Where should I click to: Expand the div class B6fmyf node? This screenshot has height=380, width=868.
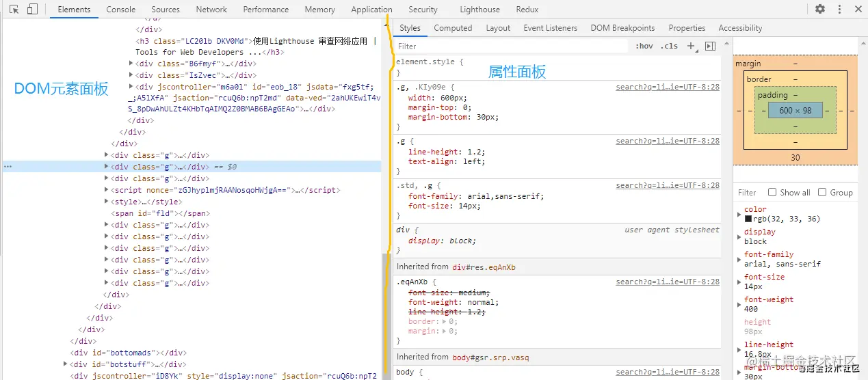131,64
